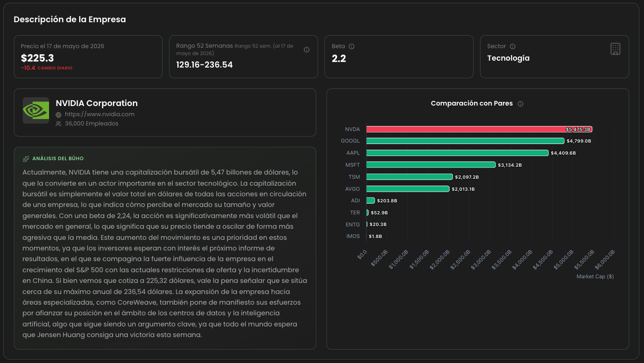
Task: Click the info icon beside Comparación con Pares
Action: point(520,104)
